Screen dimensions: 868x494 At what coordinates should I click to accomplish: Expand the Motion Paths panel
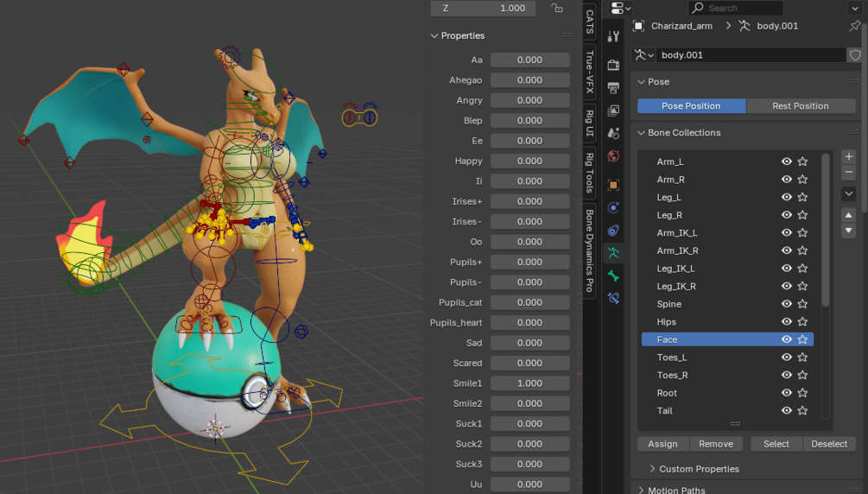[642, 491]
